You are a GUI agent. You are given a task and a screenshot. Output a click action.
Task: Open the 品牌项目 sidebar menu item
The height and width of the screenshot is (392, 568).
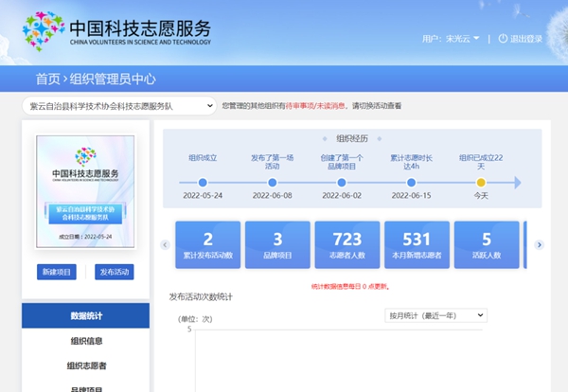coord(86,388)
